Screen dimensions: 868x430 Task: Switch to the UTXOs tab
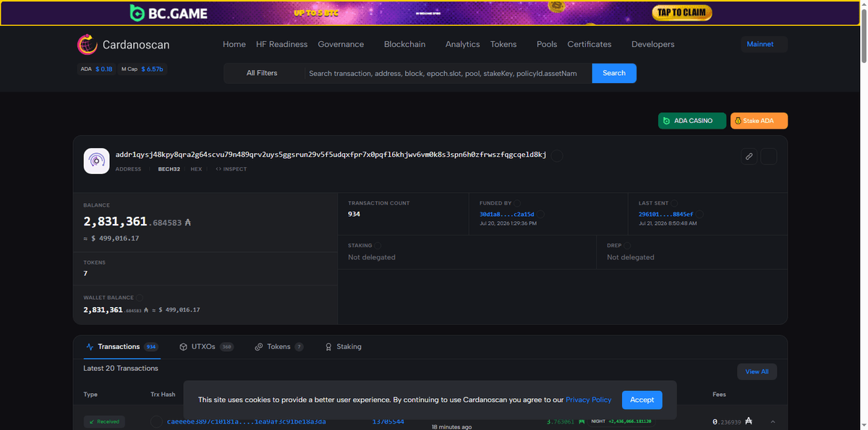(x=206, y=347)
